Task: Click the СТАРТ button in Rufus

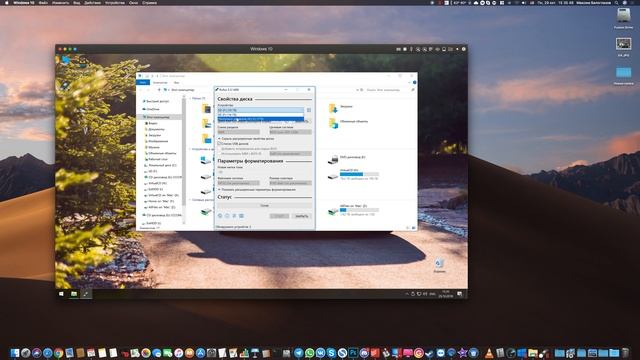Action: [280, 216]
